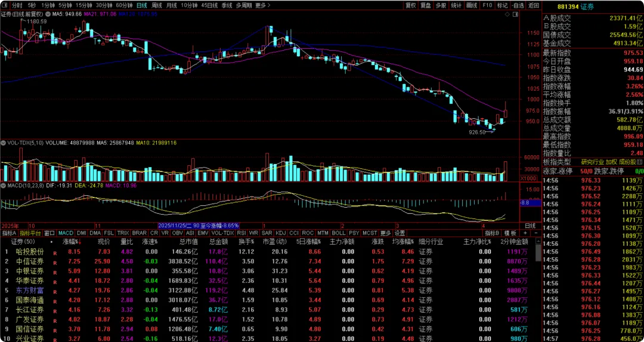Select the 华泰证券 stock row
Image resolution: width=644 pixels, height=342 pixels.
point(267,281)
